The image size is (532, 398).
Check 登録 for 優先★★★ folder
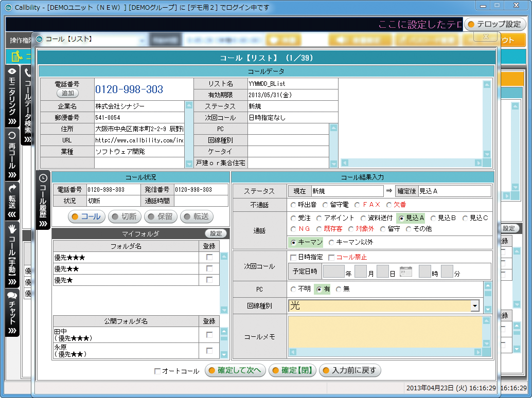pyautogui.click(x=209, y=257)
